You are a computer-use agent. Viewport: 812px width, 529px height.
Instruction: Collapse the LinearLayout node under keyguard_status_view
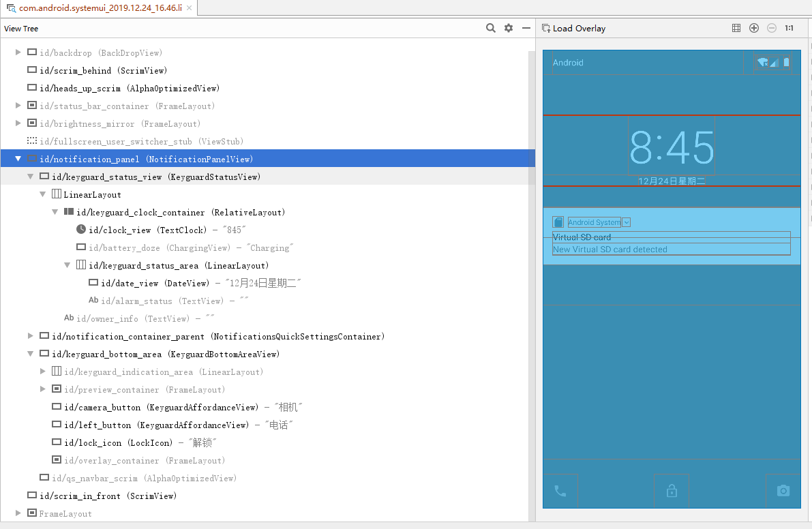(43, 194)
